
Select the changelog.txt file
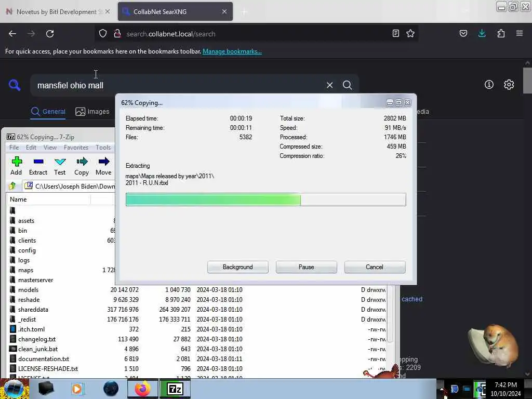pos(37,339)
